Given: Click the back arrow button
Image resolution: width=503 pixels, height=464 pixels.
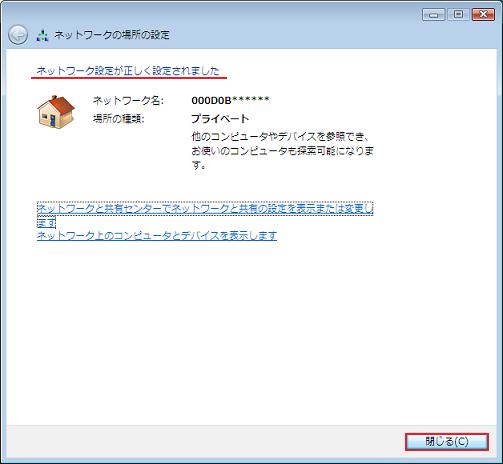Looking at the screenshot, I should coord(18,35).
